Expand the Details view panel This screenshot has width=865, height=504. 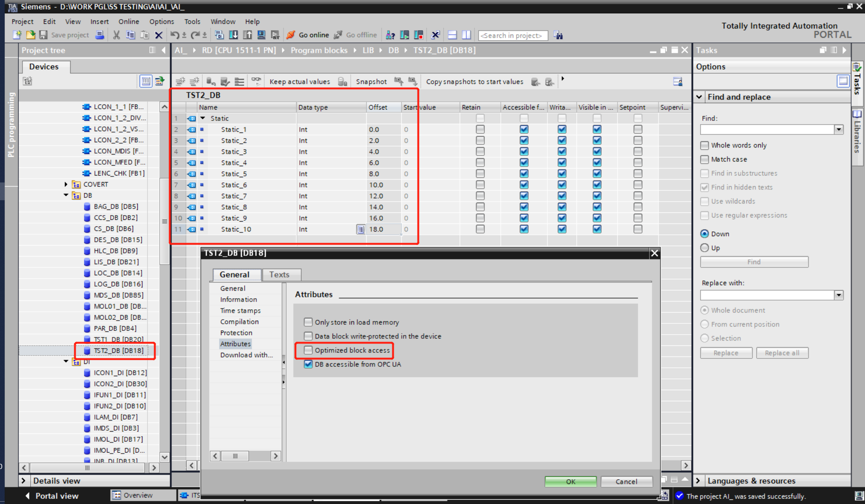coord(23,481)
